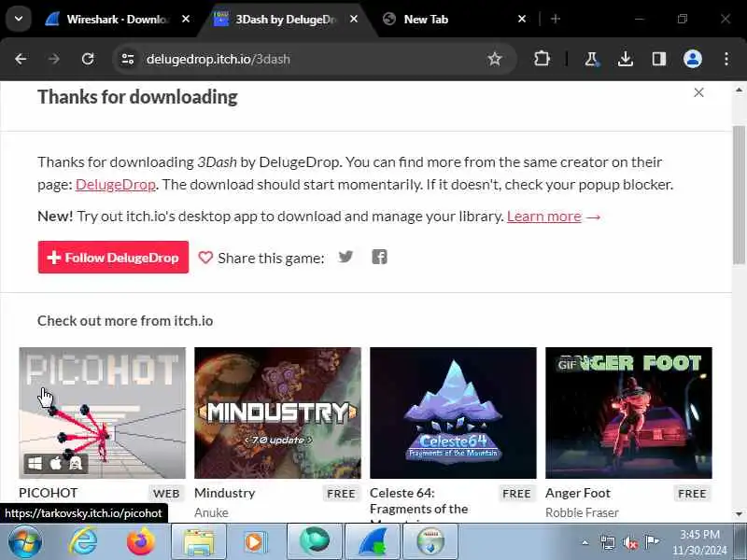Share this game on Facebook
The width and height of the screenshot is (747, 560).
380,258
